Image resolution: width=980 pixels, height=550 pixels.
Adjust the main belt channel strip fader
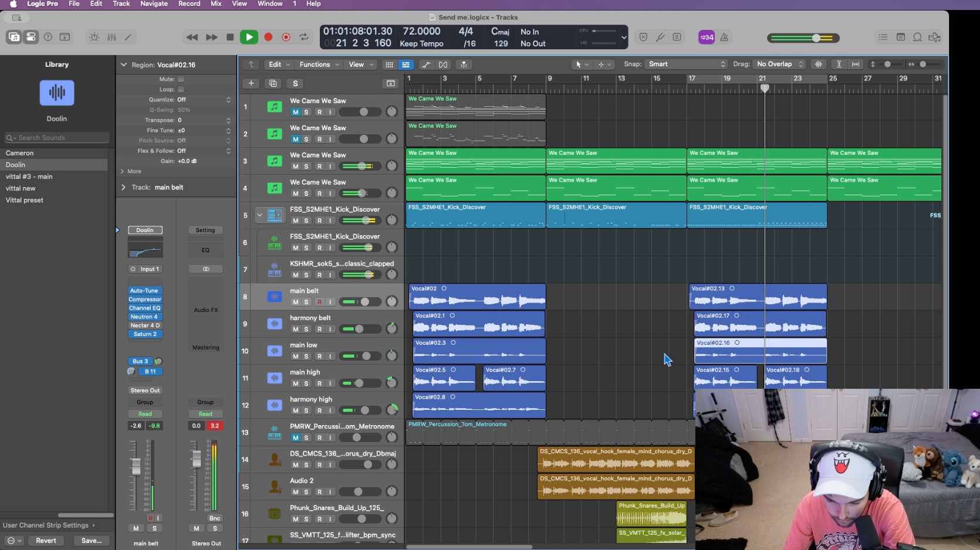(x=136, y=467)
